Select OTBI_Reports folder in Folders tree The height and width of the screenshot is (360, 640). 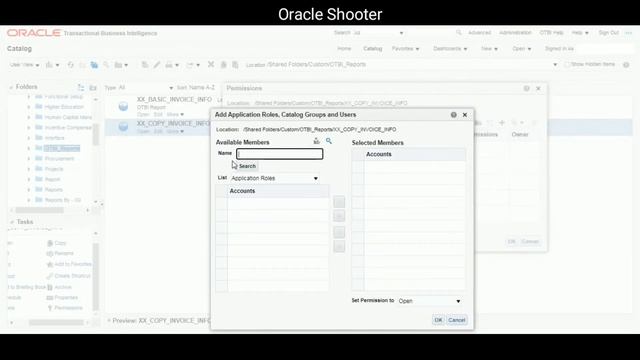click(x=62, y=148)
